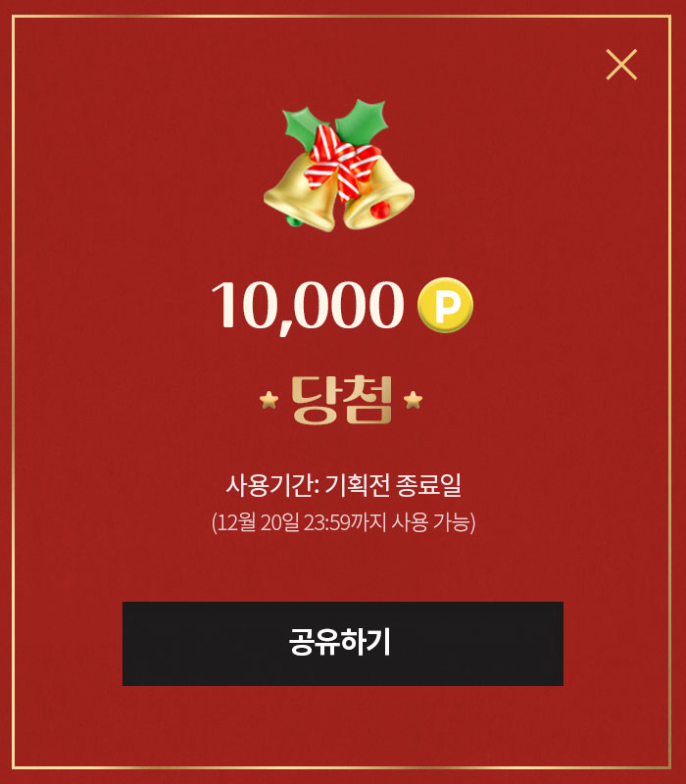Screen dimensions: 686x784
Task: Click the right green holly leaf
Action: pyautogui.click(x=362, y=122)
